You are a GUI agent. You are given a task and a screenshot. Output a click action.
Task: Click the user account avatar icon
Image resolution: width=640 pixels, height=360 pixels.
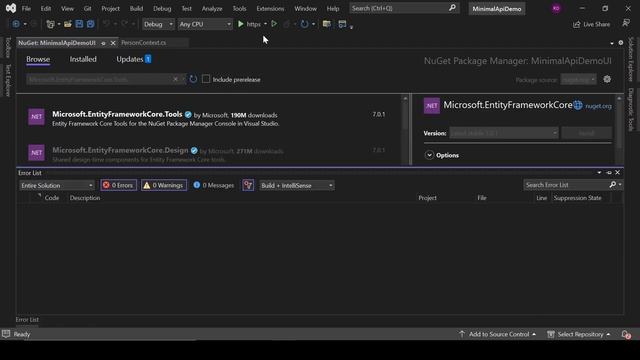(x=556, y=9)
